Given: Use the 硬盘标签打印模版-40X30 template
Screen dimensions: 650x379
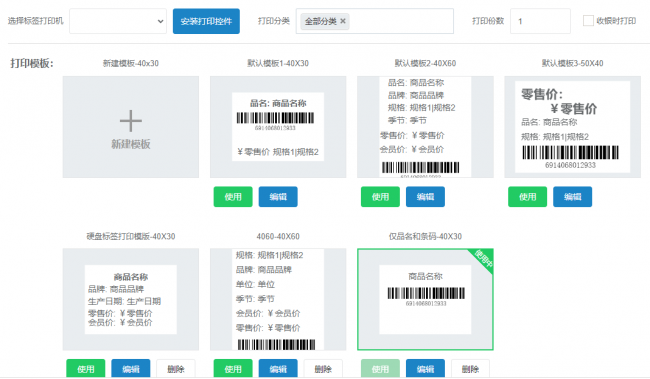Looking at the screenshot, I should click(86, 369).
